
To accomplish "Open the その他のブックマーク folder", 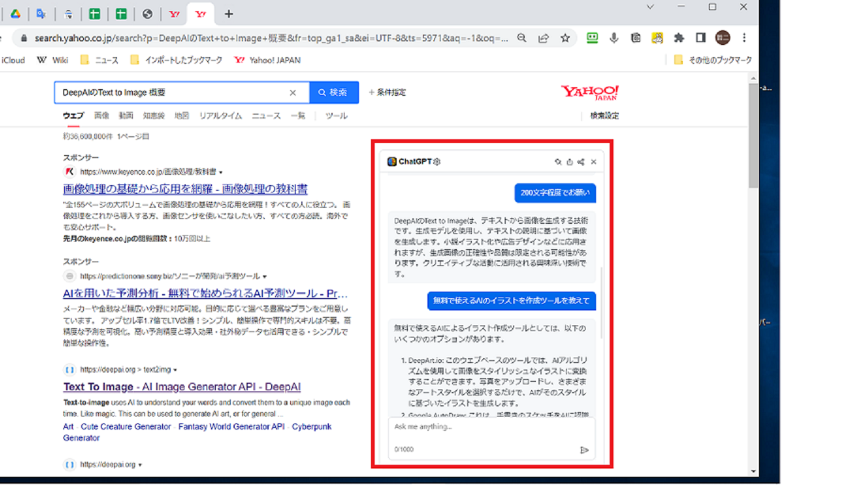I will pos(712,60).
